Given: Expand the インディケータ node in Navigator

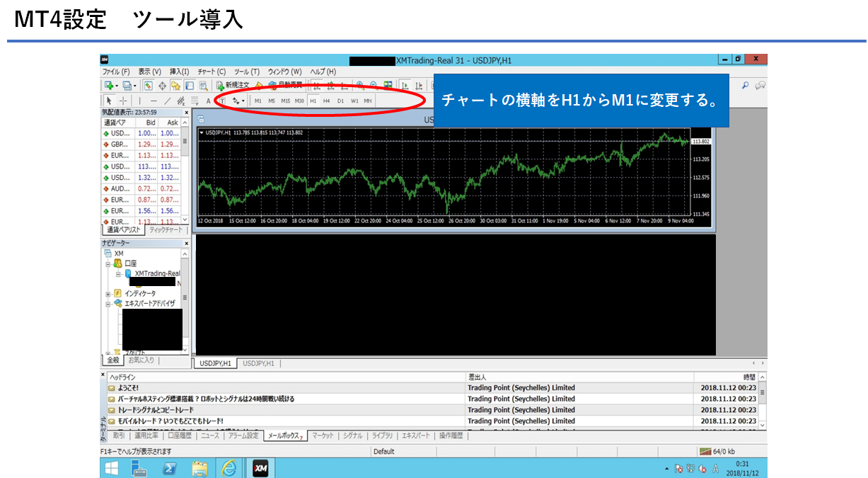Looking at the screenshot, I should (x=108, y=294).
